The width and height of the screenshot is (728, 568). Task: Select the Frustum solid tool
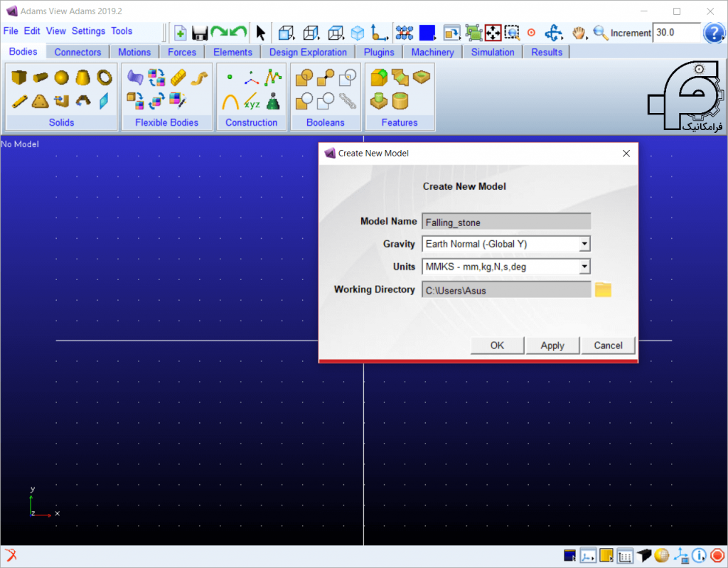[x=82, y=77]
